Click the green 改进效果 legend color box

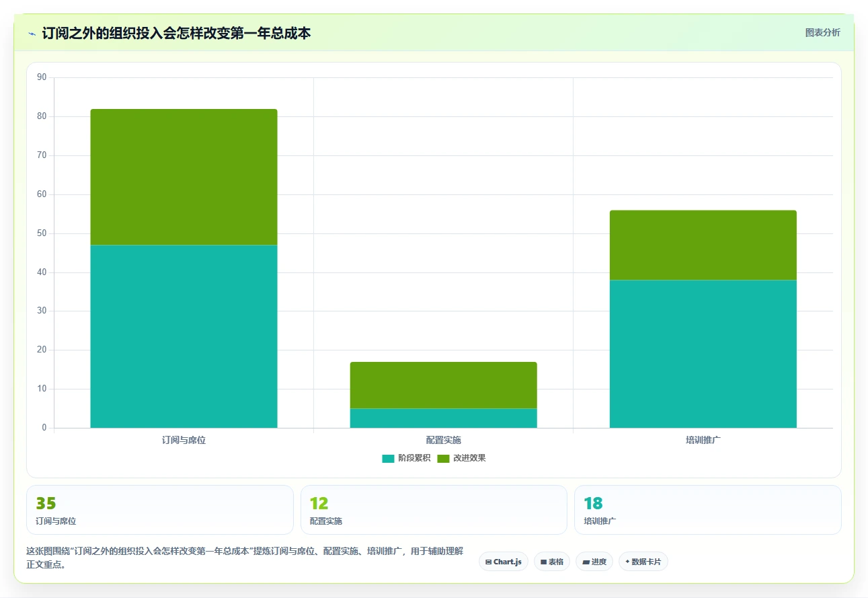point(443,459)
